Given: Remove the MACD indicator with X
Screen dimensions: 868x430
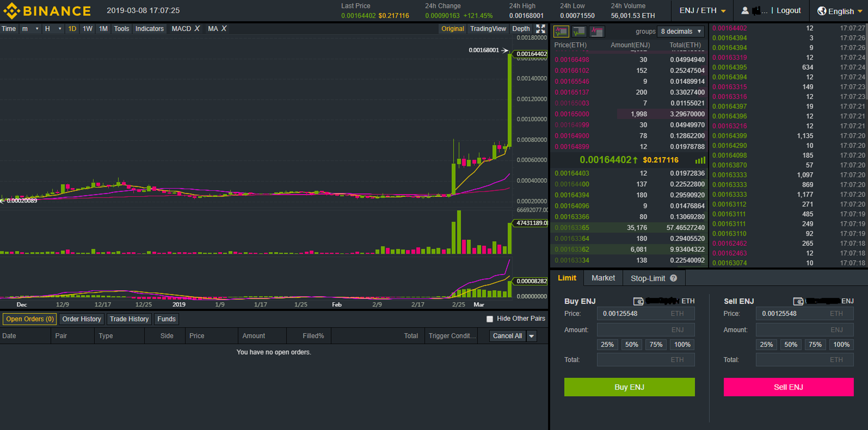Looking at the screenshot, I should coord(197,29).
